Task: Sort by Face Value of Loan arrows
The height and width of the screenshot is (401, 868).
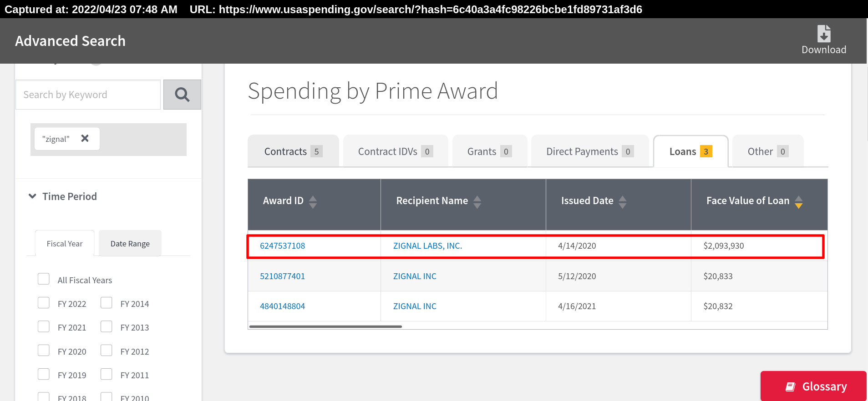Action: [x=799, y=201]
